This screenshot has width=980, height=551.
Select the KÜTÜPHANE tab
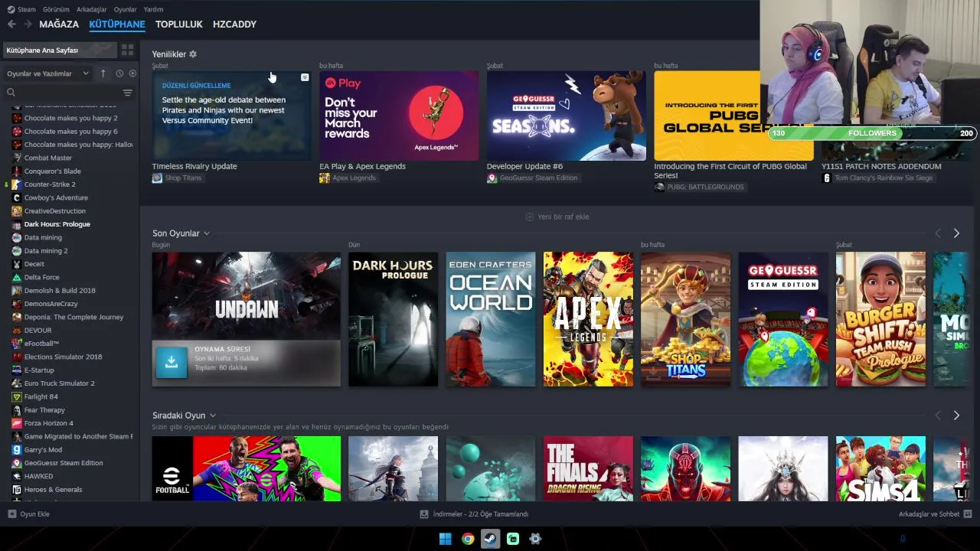117,24
